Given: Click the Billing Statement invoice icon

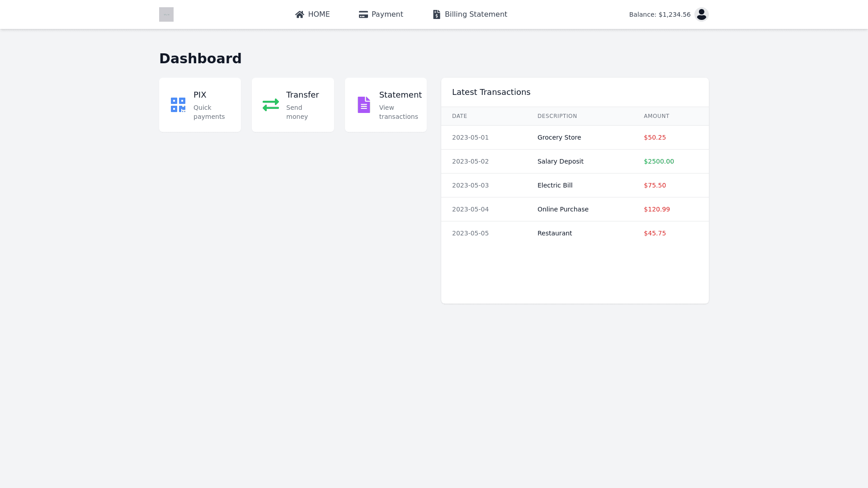Looking at the screenshot, I should [437, 14].
